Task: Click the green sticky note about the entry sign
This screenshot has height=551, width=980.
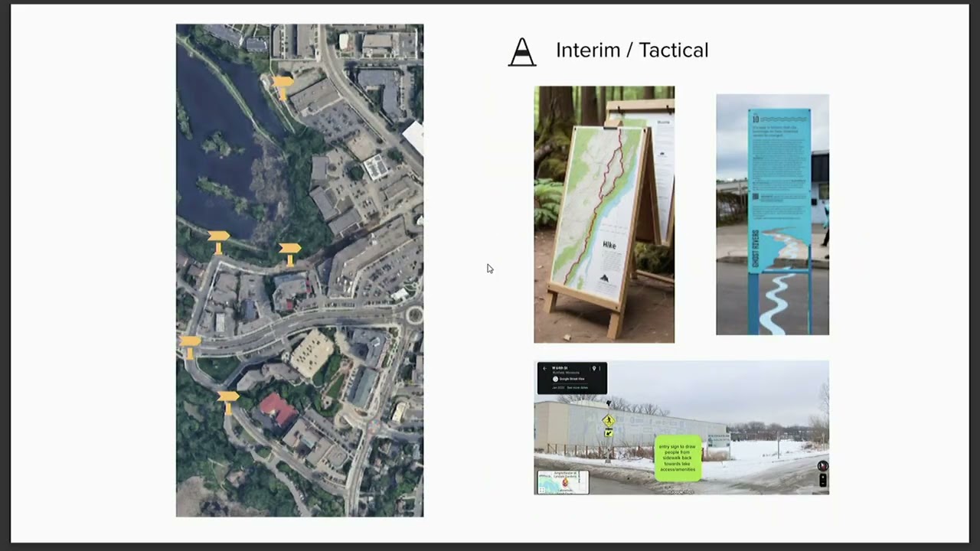Action: point(678,458)
